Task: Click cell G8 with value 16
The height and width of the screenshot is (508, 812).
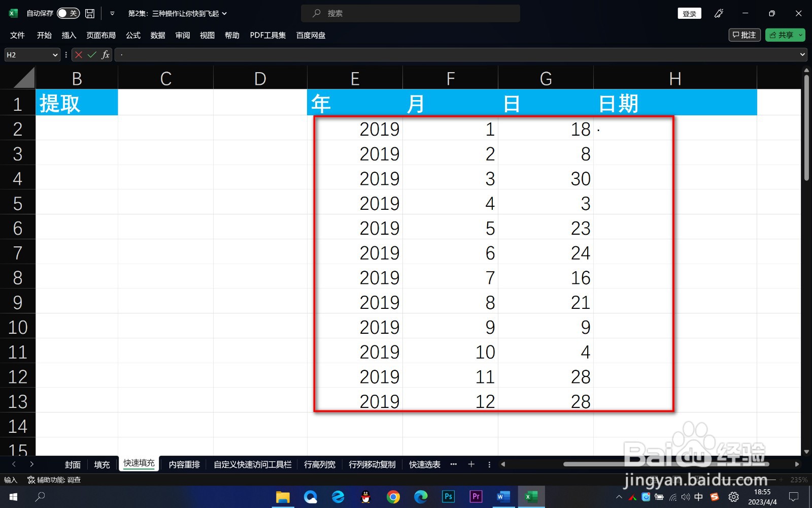Action: coord(546,277)
